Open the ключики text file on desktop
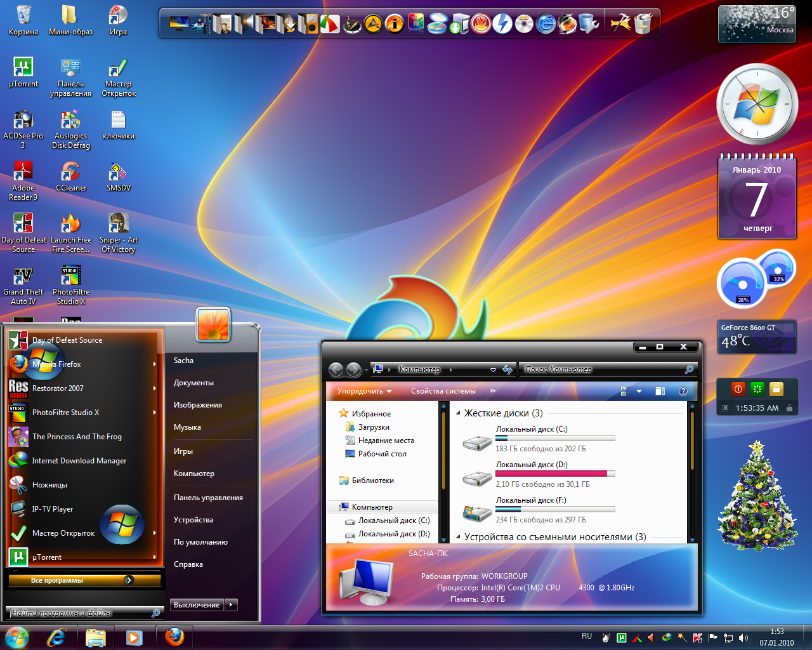This screenshot has width=812, height=650. click(119, 124)
